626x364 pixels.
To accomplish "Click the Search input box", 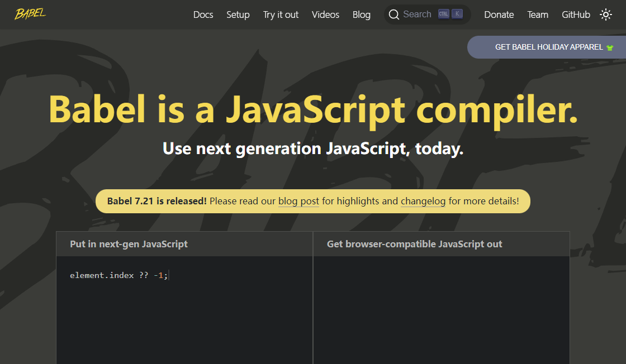I will pyautogui.click(x=417, y=15).
